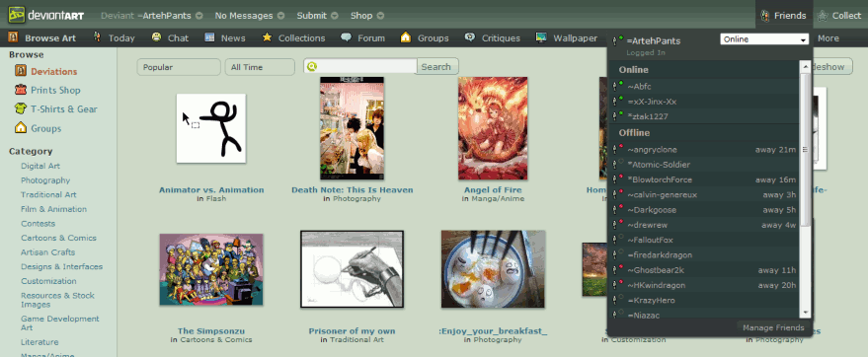The width and height of the screenshot is (868, 357).
Task: Expand the =ArtehPants deviant menu arrow
Action: click(199, 16)
